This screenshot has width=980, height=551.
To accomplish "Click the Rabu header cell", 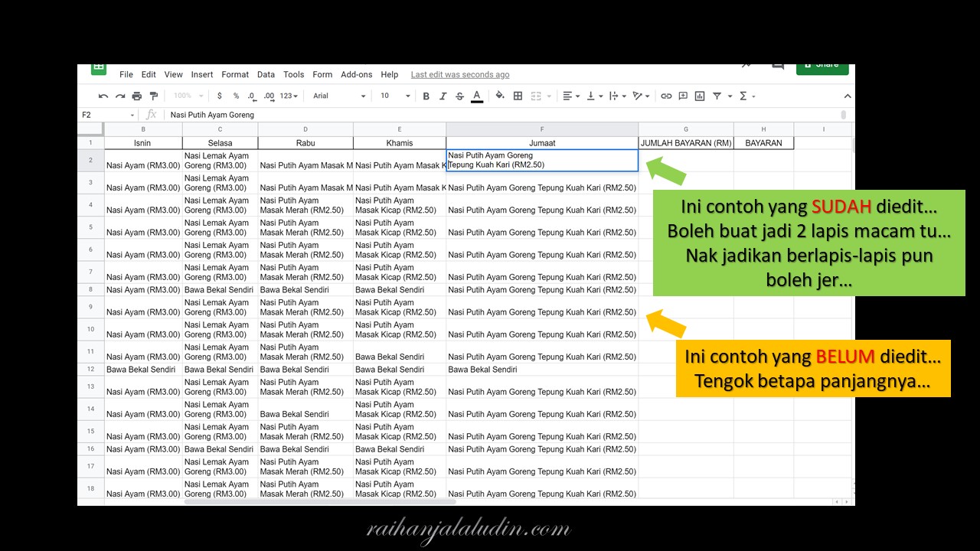I will pyautogui.click(x=305, y=143).
